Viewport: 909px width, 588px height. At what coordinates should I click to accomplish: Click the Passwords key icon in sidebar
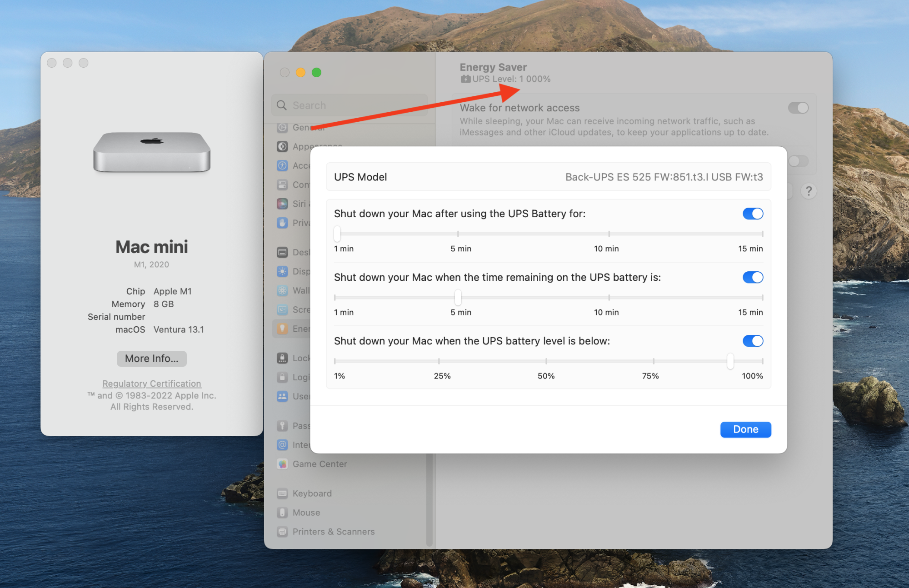pos(282,426)
